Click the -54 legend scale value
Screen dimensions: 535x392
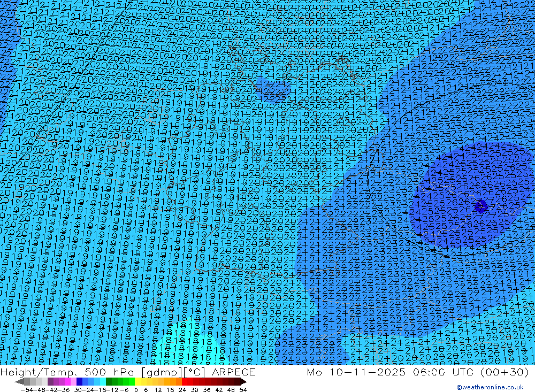pyautogui.click(x=27, y=390)
